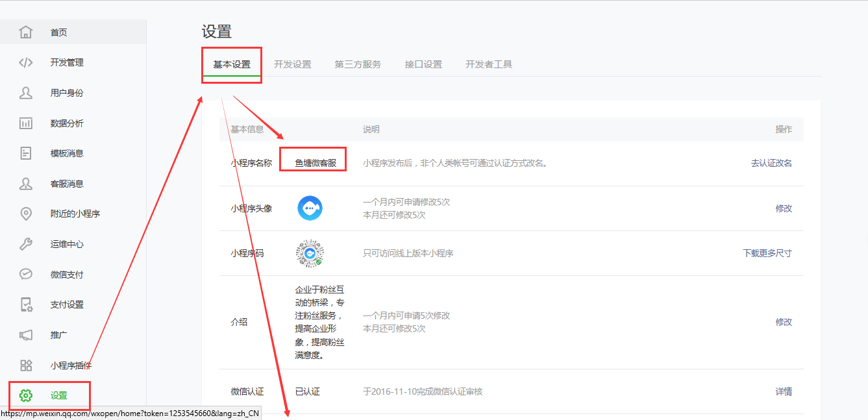The image size is (868, 420).
Task: Select the 接口设置 tab
Action: coord(423,64)
